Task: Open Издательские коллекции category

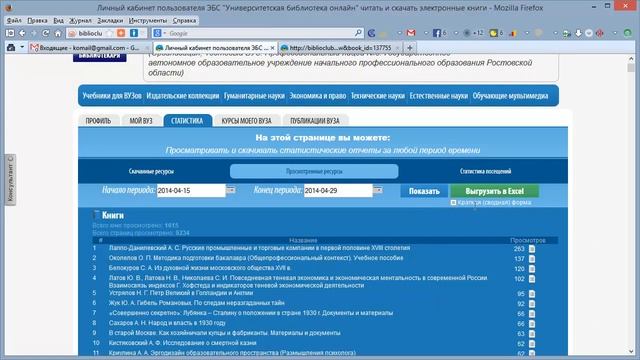Action: click(x=182, y=96)
